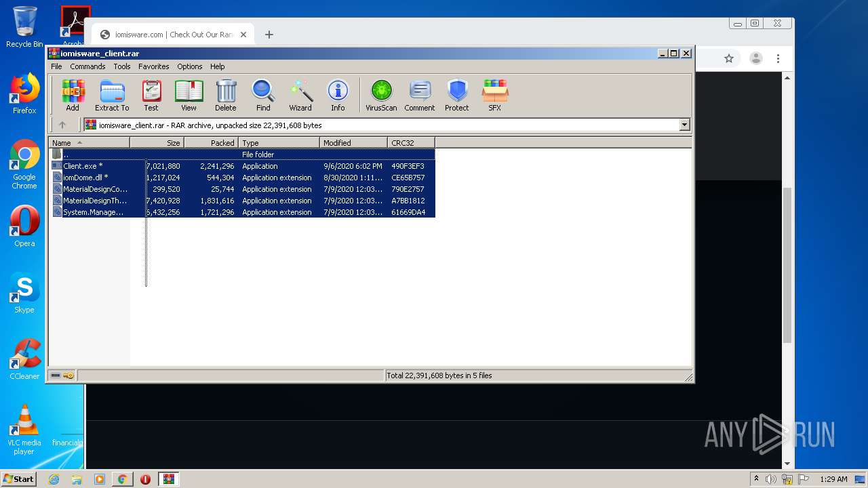
Task: Click the Delete trash can icon
Action: tap(226, 95)
